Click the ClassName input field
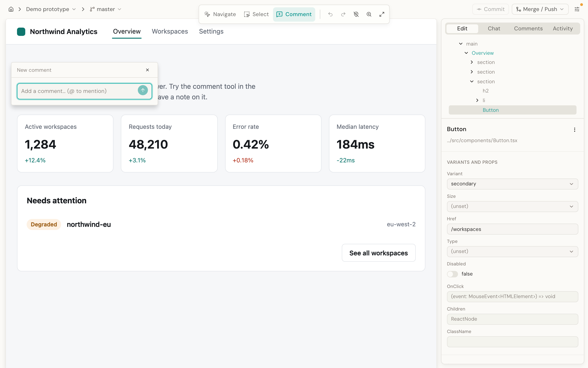Image resolution: width=588 pixels, height=368 pixels. point(512,342)
